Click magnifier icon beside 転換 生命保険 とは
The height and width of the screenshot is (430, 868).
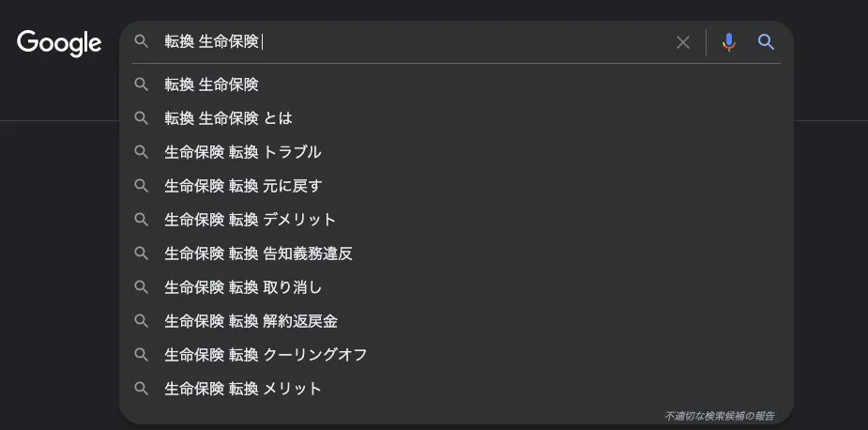pyautogui.click(x=142, y=118)
